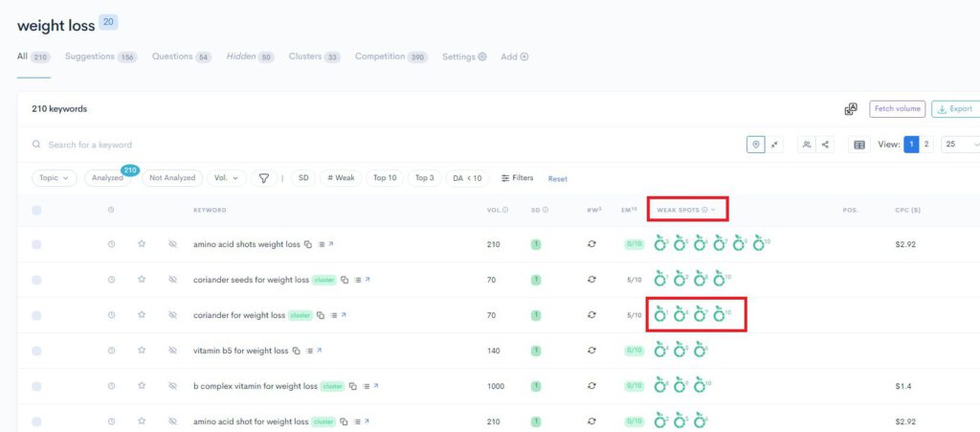Hide keyword 'coriander for weight loss' via eye icon
Viewport: 980px width, 432px height.
pyautogui.click(x=172, y=316)
